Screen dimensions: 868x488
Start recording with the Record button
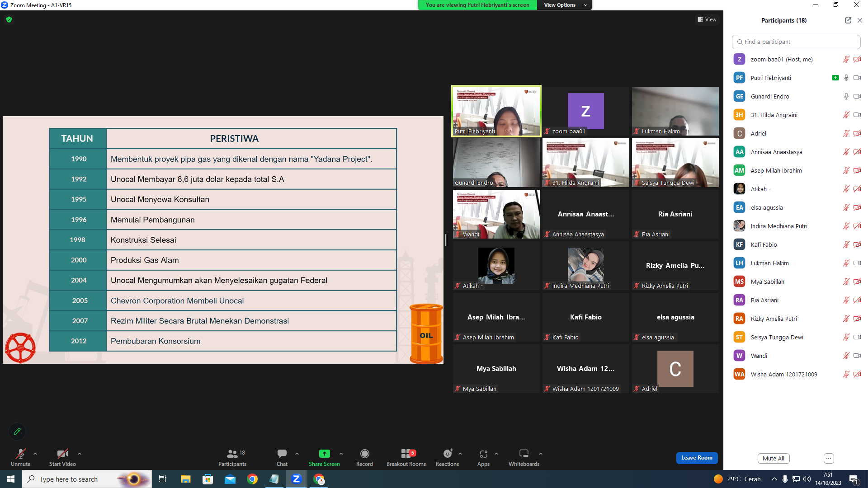pyautogui.click(x=364, y=457)
